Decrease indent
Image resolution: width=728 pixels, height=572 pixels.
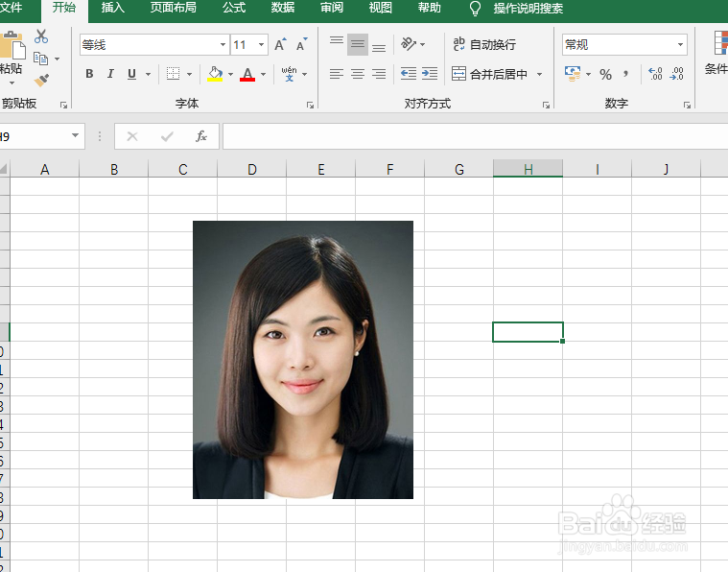point(408,74)
